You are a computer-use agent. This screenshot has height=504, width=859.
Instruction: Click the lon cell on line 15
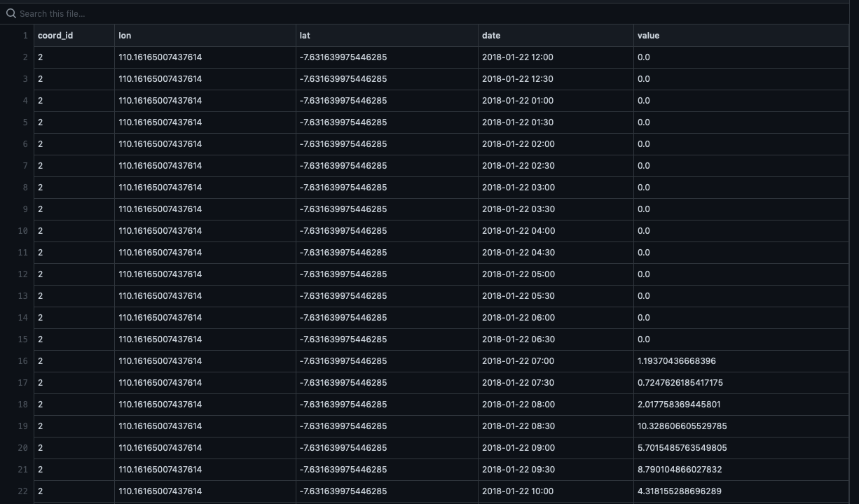pos(160,339)
